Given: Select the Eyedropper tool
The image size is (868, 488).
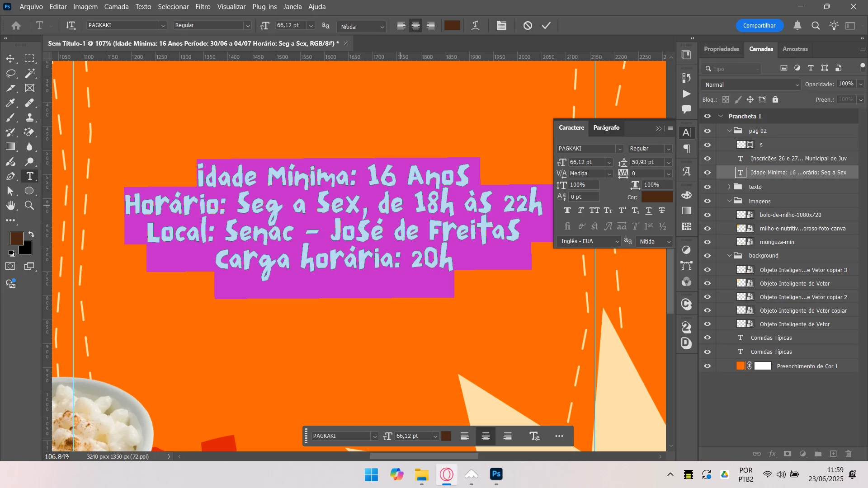Looking at the screenshot, I should [10, 103].
